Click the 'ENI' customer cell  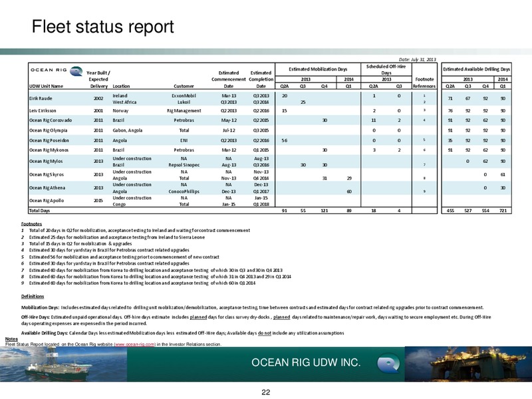[x=184, y=140]
